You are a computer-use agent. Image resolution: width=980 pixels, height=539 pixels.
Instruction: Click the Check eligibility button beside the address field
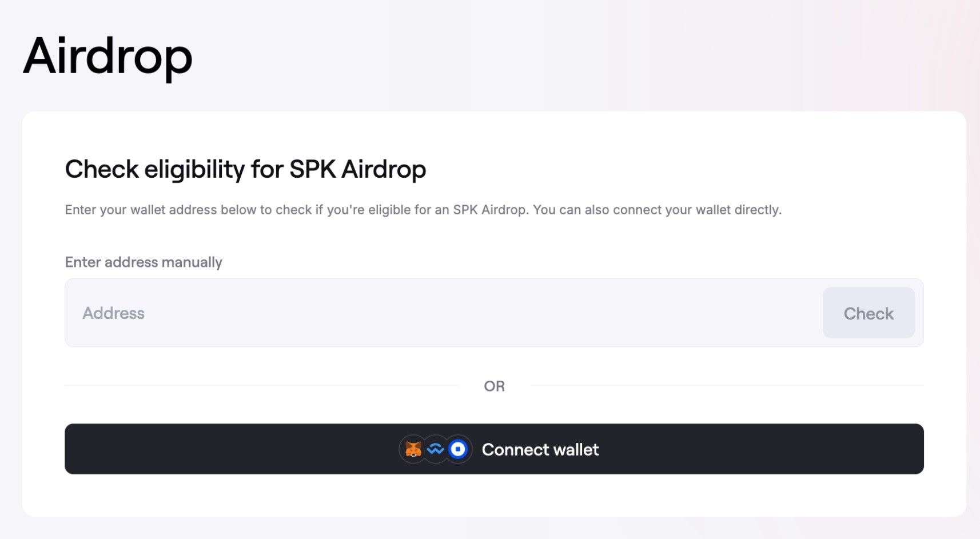tap(869, 313)
